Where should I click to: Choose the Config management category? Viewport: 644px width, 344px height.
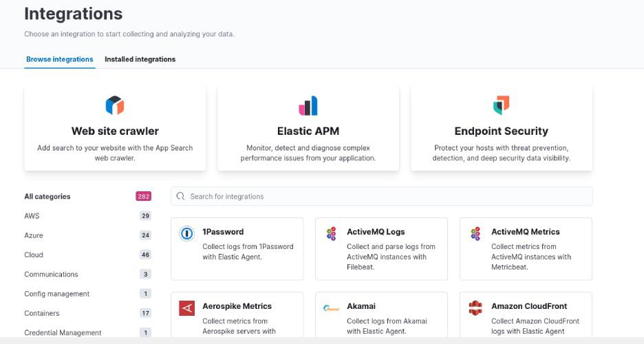coord(57,294)
